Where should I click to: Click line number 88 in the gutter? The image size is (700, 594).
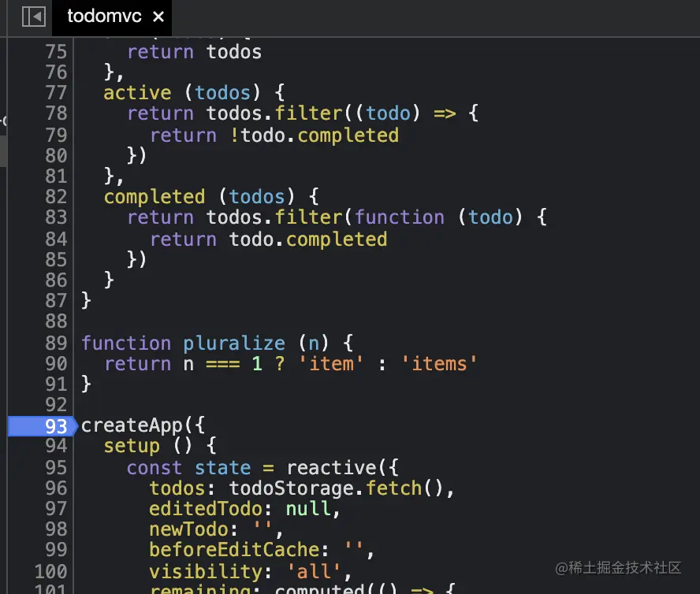pos(55,321)
